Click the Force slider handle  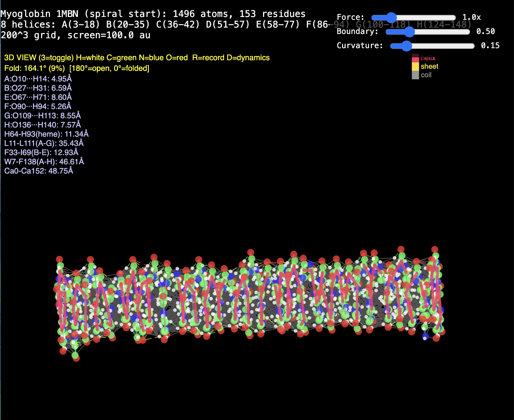click(x=391, y=18)
